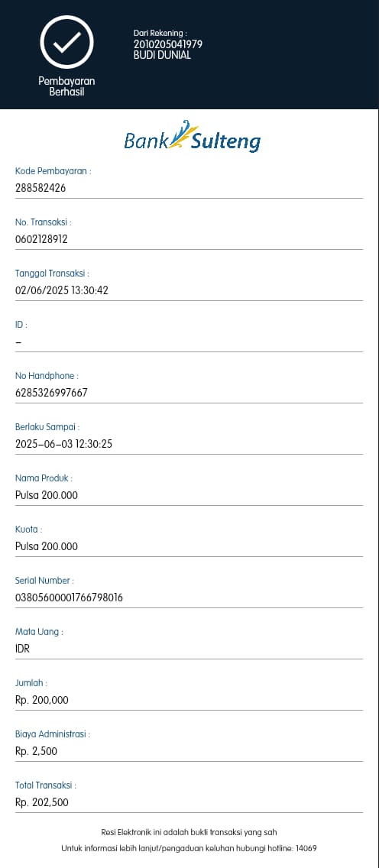379x868 pixels.
Task: Click the Bank Sulteng logo
Action: (x=192, y=137)
